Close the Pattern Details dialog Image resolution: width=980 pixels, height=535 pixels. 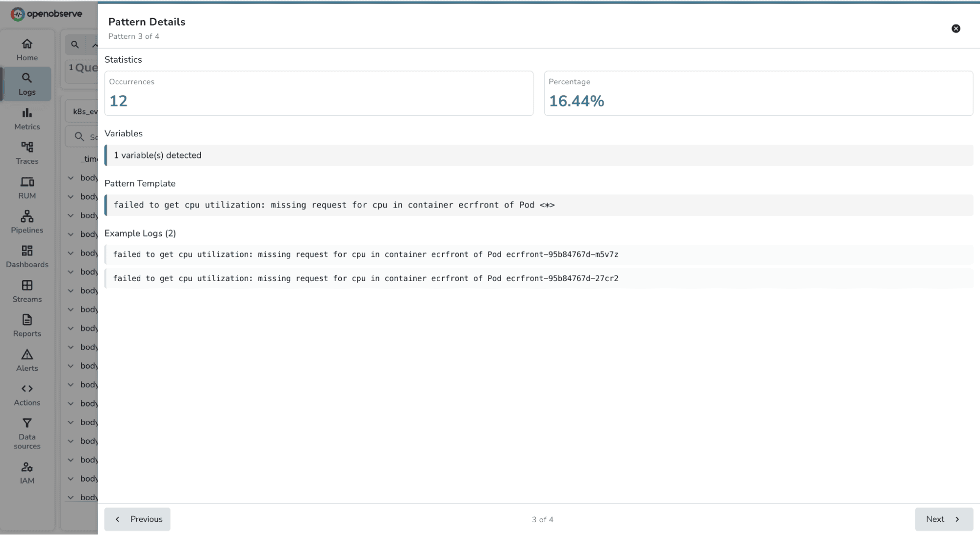(955, 28)
